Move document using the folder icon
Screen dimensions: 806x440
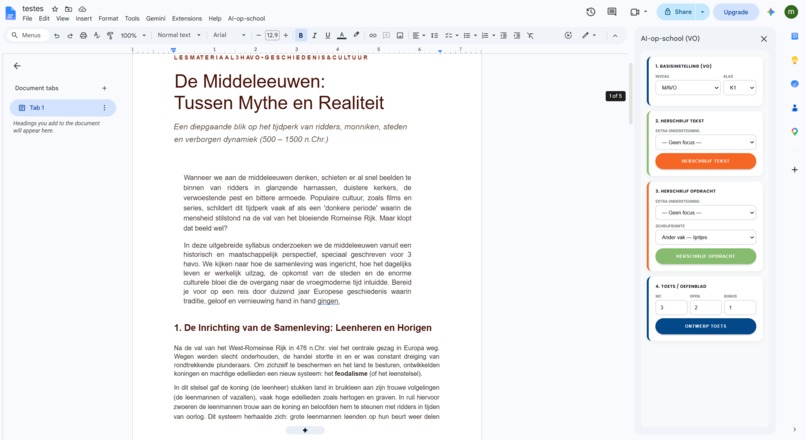(68, 9)
